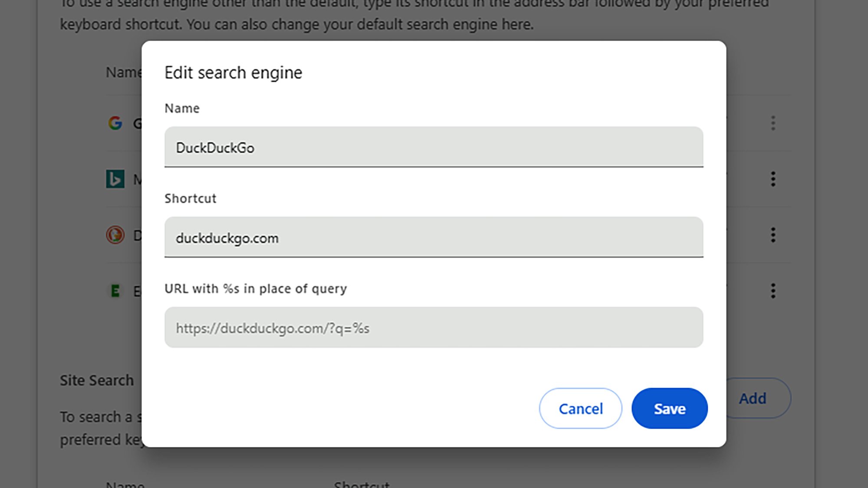Screen dimensions: 868x488
Task: Click the Ecosia search engine icon
Action: [115, 291]
